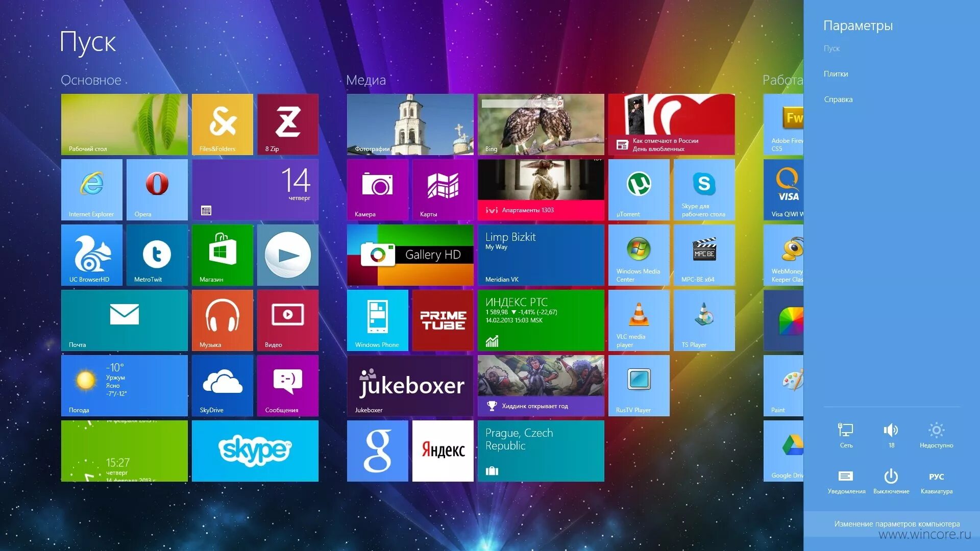Launch the white play button media tile
The height and width of the screenshot is (551, 980).
288,255
